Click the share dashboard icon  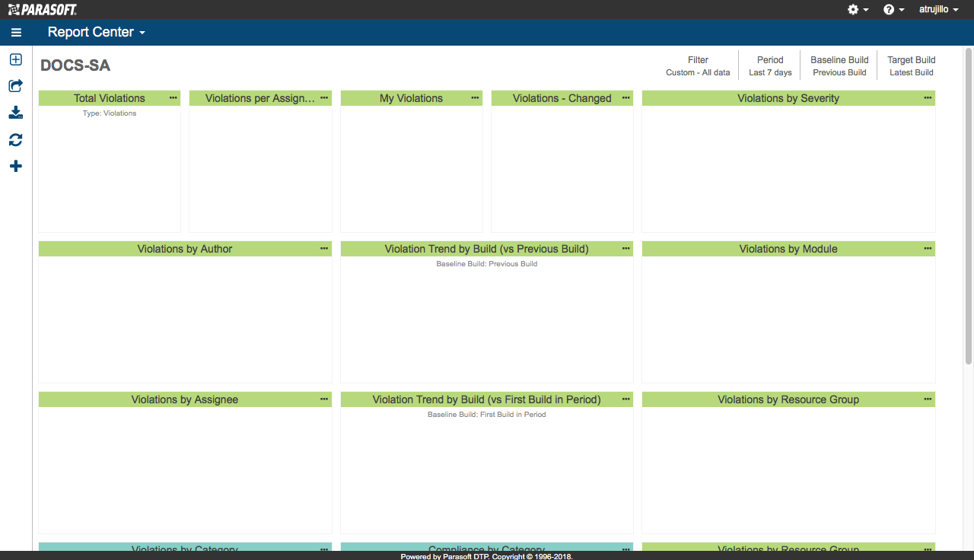tap(16, 86)
